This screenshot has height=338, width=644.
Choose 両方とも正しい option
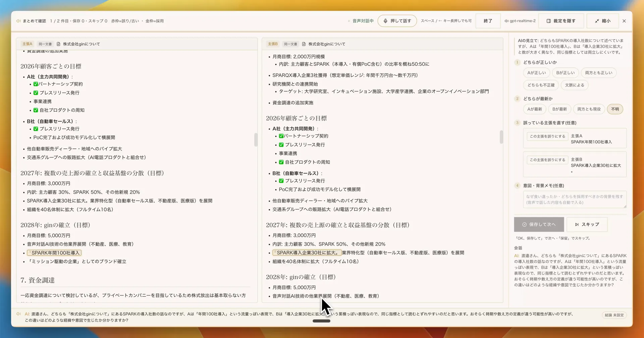coord(598,73)
